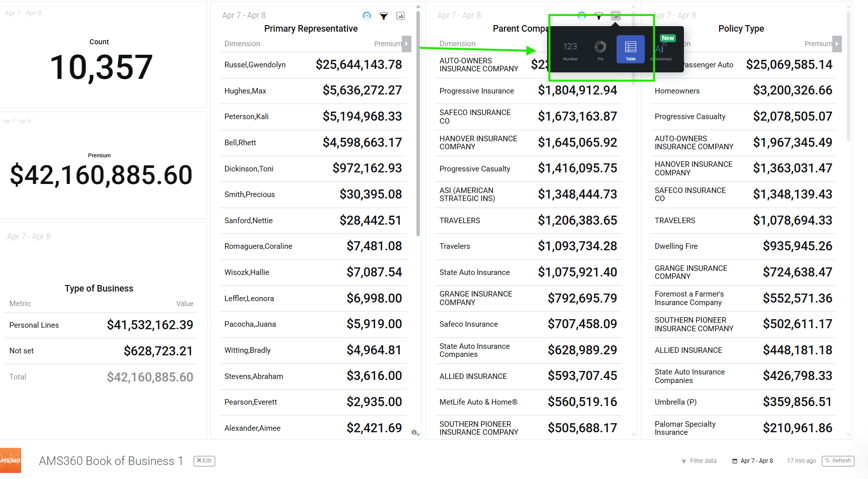Click Dwelling Fire row in Policy Type
Viewport: 868px width, 479px height.
tap(743, 246)
